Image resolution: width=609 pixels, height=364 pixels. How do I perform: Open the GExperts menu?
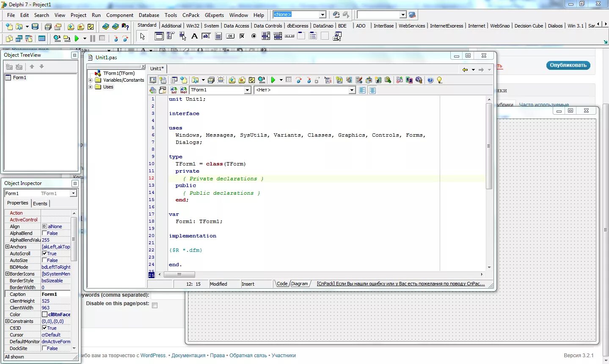(214, 15)
